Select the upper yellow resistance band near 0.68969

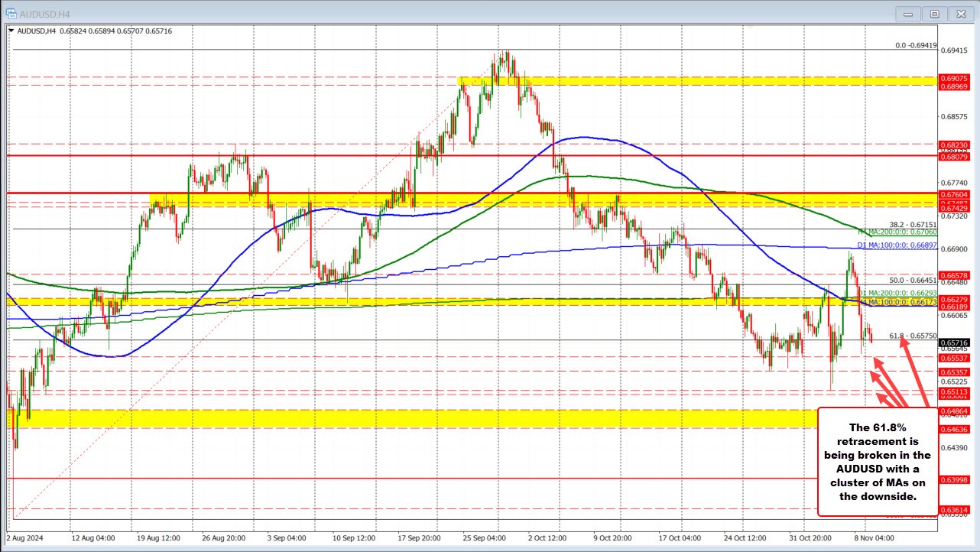(688, 80)
